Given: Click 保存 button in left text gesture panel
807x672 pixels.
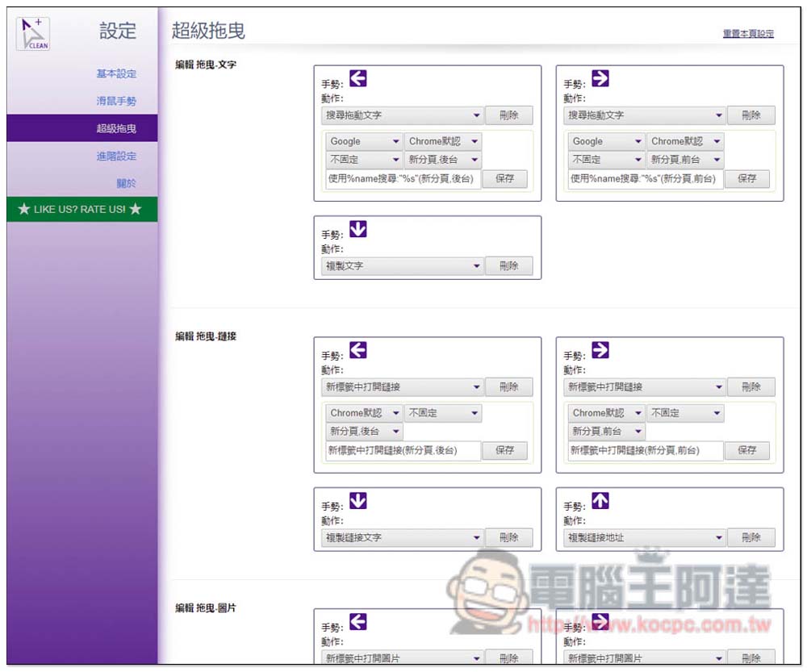Looking at the screenshot, I should click(505, 178).
